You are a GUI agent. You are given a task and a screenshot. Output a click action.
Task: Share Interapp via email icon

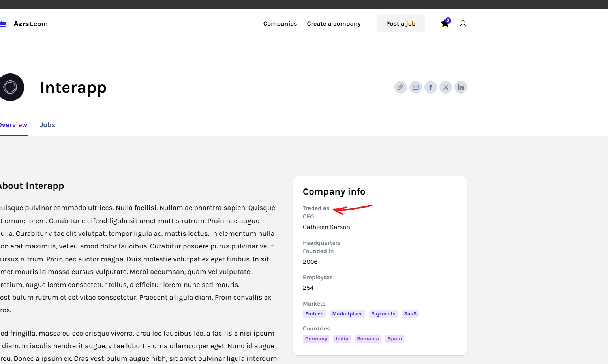point(416,87)
